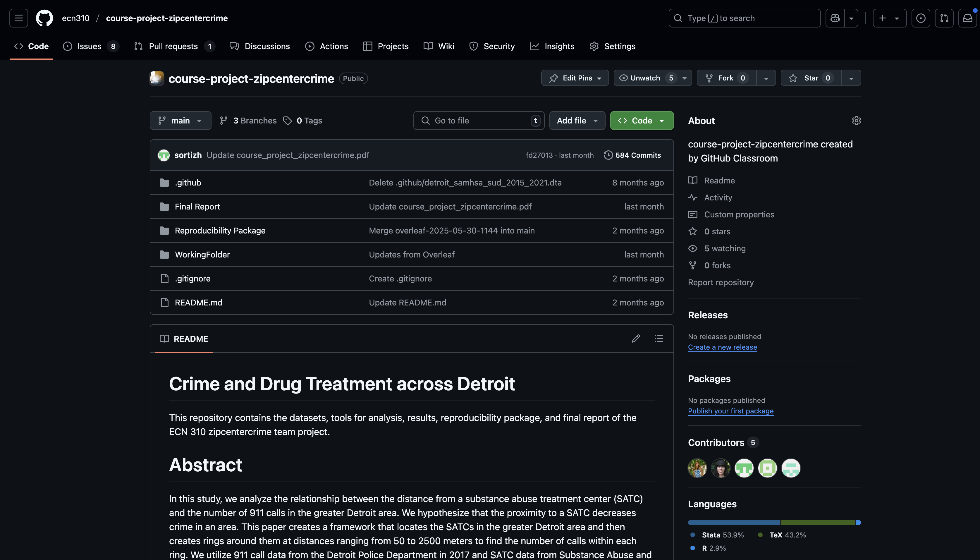Screen dimensions: 980x560
Task: Click the sortizh commit author avatar
Action: (x=164, y=155)
